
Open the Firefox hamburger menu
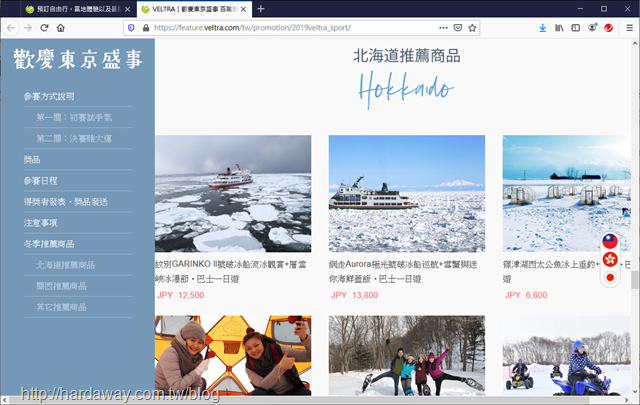click(629, 28)
